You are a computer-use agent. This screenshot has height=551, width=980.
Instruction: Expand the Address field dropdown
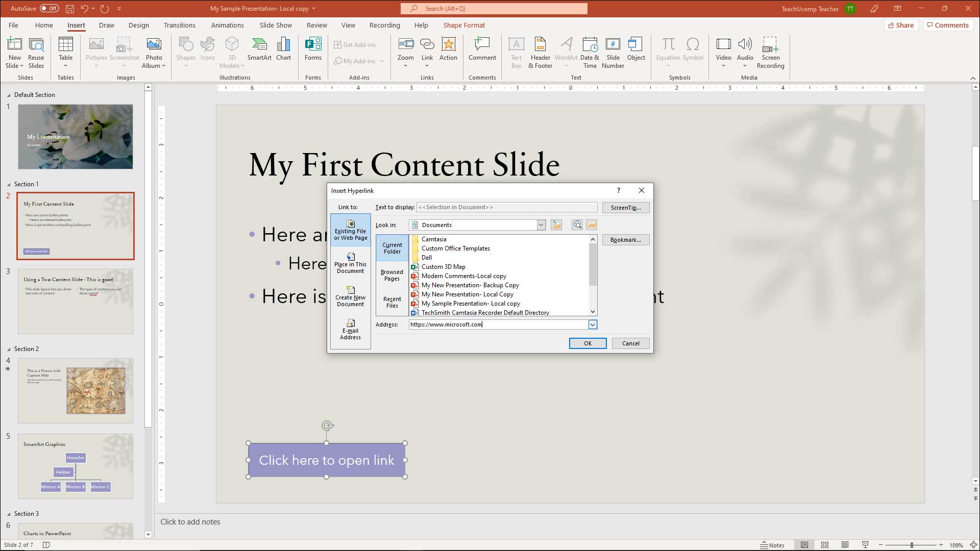click(592, 324)
